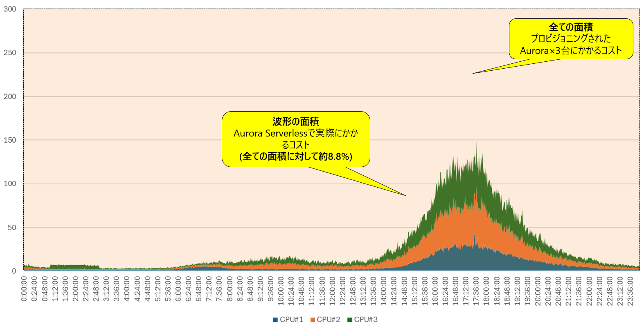The height and width of the screenshot is (327, 644).
Task: Click the x-axis label 14:48:00
Action: point(404,291)
